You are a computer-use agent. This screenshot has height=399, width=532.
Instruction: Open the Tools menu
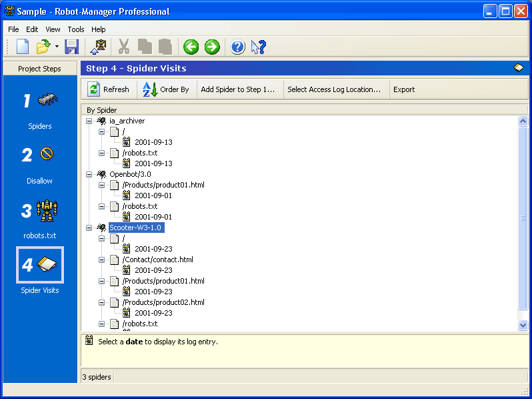click(x=75, y=29)
